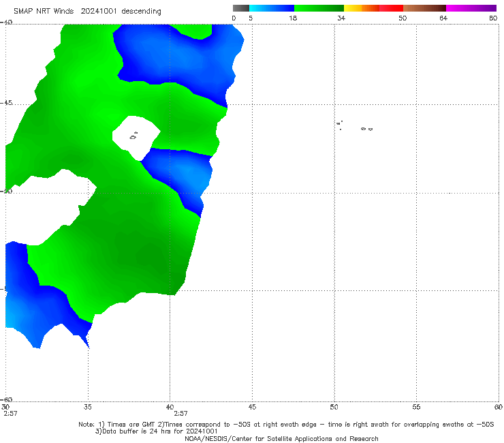
Task: Click the longitude axis label "45"
Action: click(252, 407)
